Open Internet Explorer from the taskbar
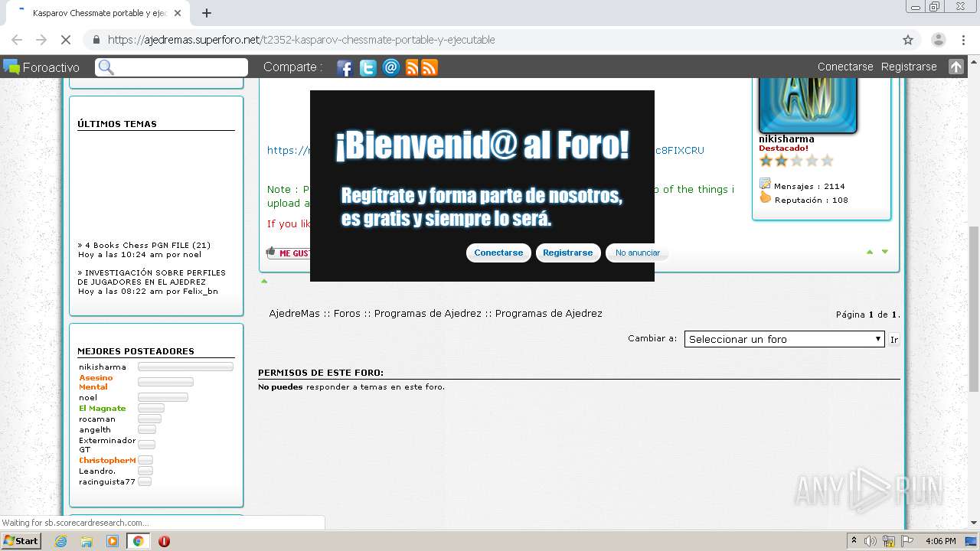The width and height of the screenshot is (980, 551). click(x=61, y=541)
